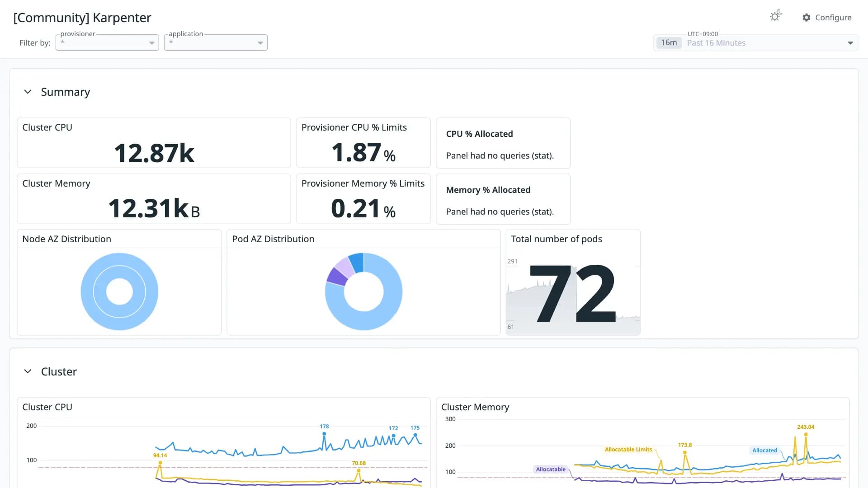This screenshot has height=488, width=868.
Task: Click the Node AZ Distribution panel title
Action: click(67, 239)
